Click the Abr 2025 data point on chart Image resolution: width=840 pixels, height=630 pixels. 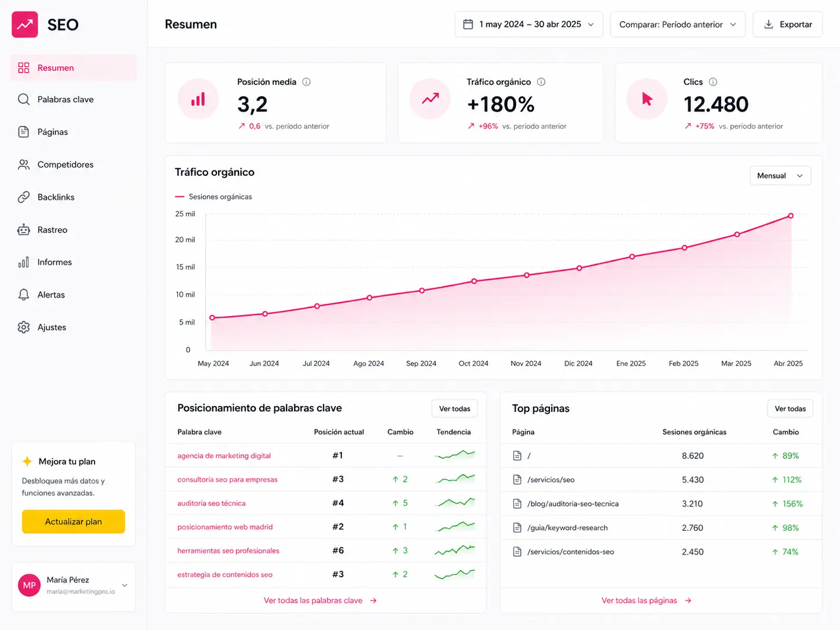coord(791,216)
